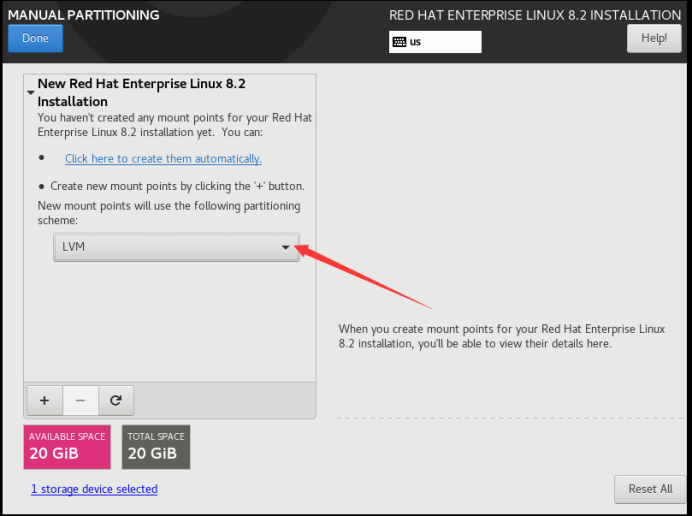
Task: Collapse the New Red Hat Enterprise Linux 8.2 Installation section
Action: 30,93
